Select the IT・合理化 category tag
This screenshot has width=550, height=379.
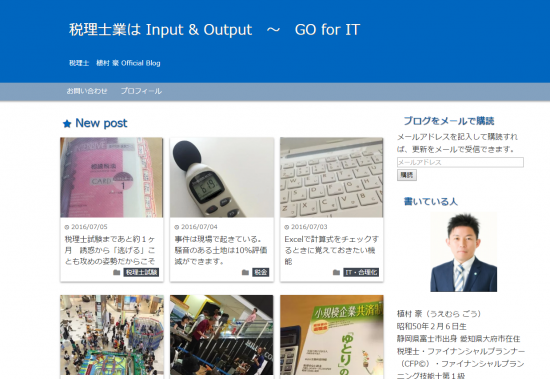[x=361, y=272]
